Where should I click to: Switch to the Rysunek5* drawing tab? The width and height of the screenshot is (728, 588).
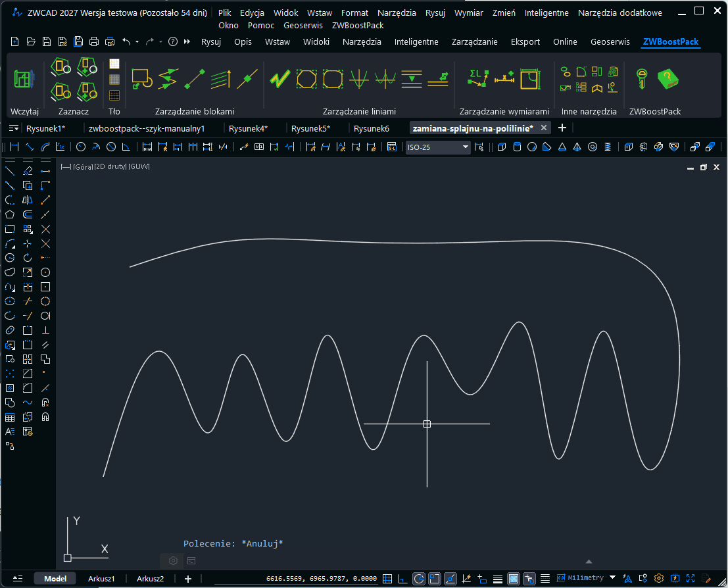click(x=310, y=128)
